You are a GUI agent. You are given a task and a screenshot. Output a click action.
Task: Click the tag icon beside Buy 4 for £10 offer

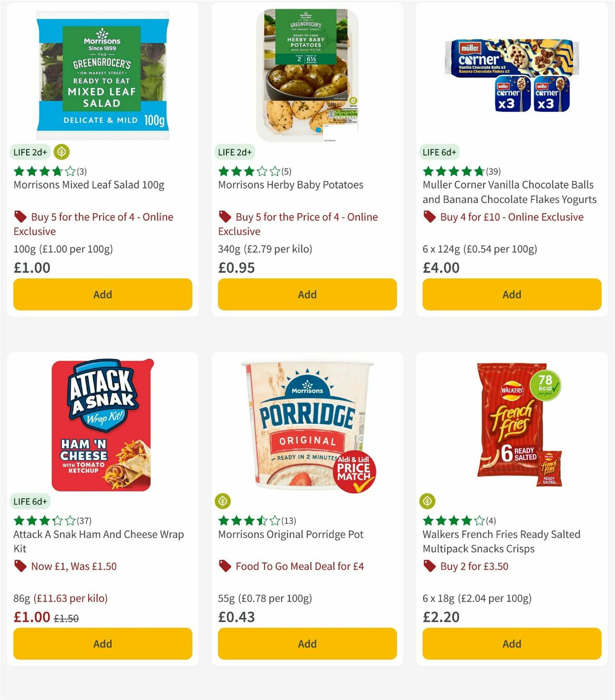coord(429,217)
